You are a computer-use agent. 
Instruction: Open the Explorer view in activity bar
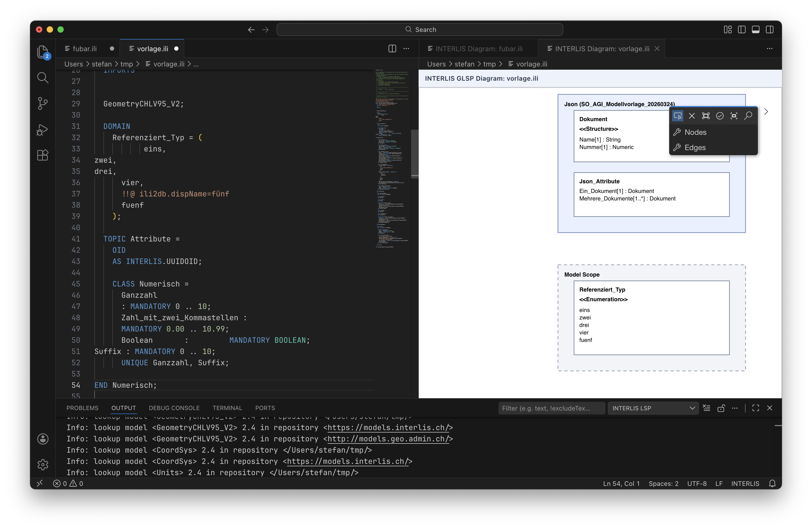click(43, 52)
